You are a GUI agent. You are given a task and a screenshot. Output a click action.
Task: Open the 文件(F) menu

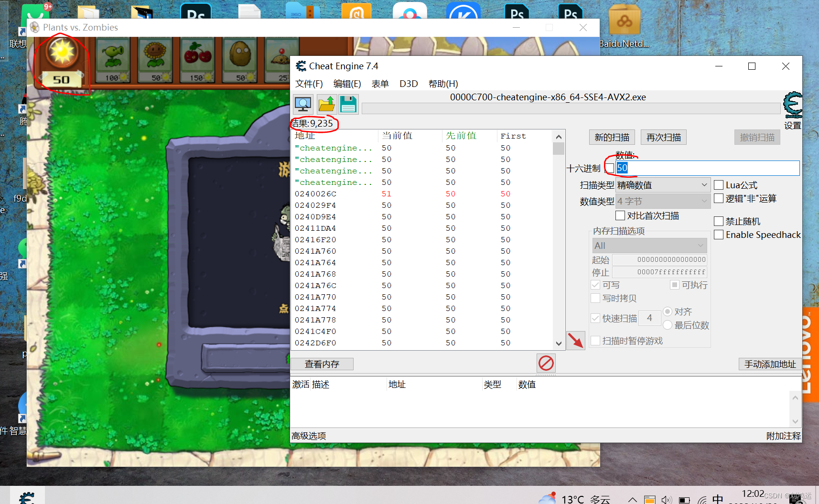309,84
